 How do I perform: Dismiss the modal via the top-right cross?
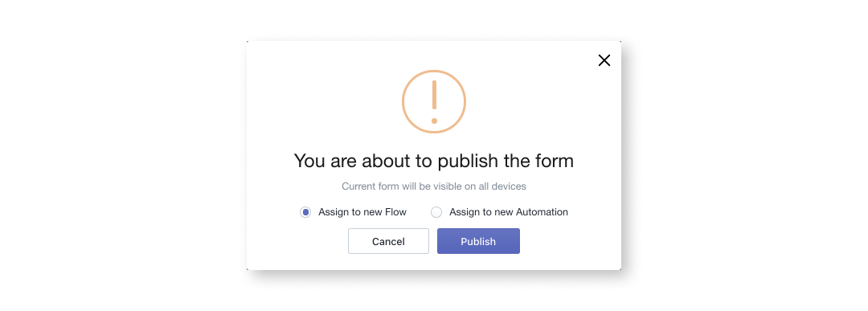coord(604,60)
